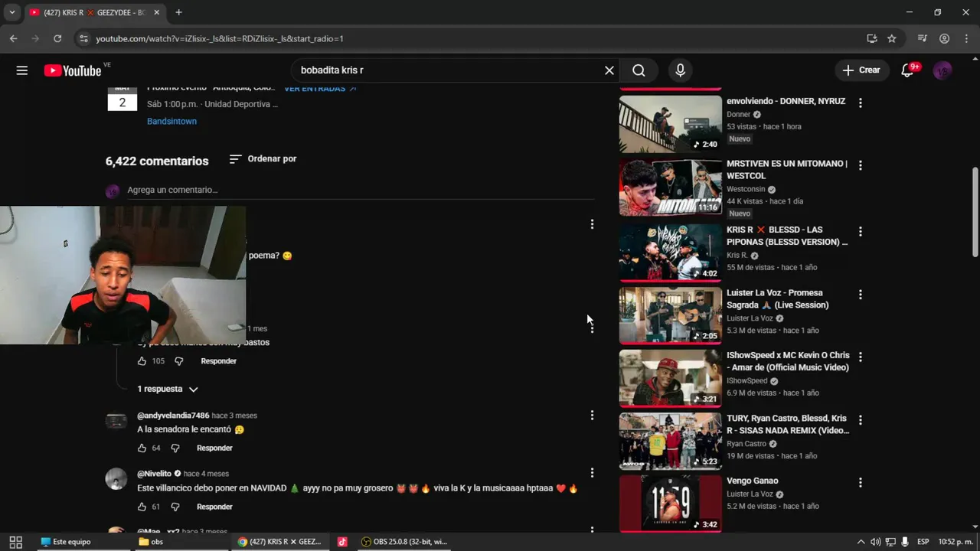980x551 pixels.
Task: Click the magnifier search button
Action: click(x=639, y=70)
